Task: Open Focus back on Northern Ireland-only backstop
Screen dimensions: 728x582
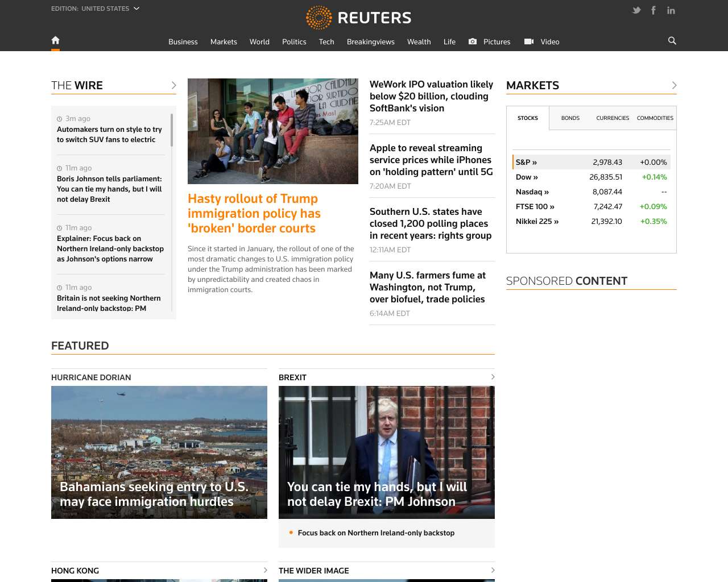Action: pos(376,533)
